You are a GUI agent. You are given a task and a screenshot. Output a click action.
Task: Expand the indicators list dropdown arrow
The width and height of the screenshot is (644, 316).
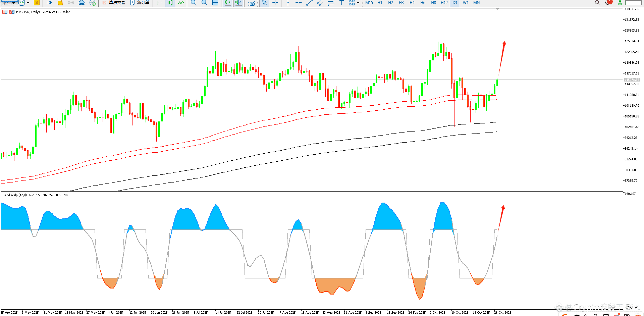[28, 3]
